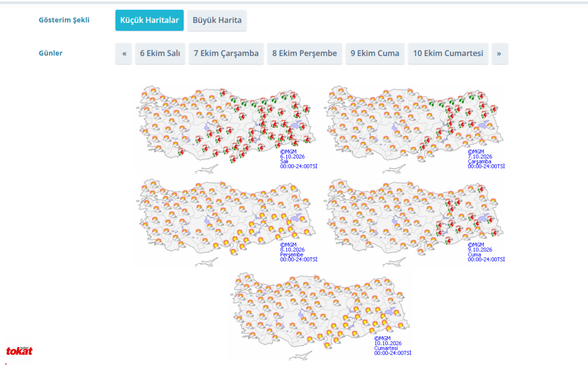Open the 8.10.2026 Perşembe forecast map
The width and height of the screenshot is (588, 370).
pos(226,223)
